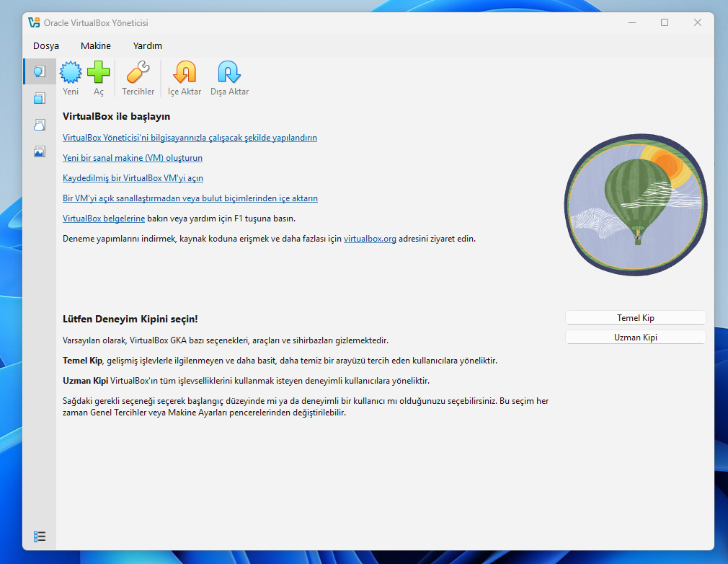Open the Yardım menu

(148, 45)
